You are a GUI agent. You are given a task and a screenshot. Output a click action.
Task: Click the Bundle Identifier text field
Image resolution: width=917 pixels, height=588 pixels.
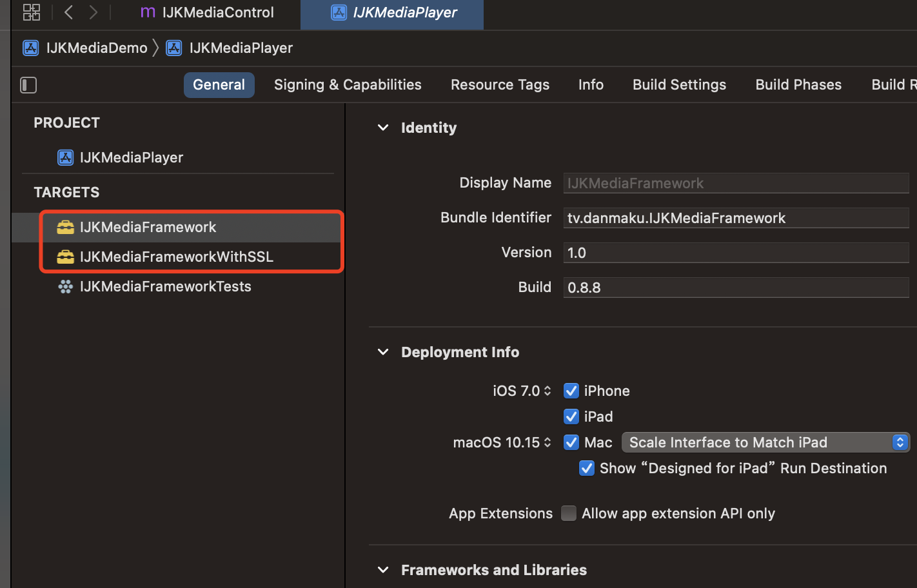tap(735, 219)
